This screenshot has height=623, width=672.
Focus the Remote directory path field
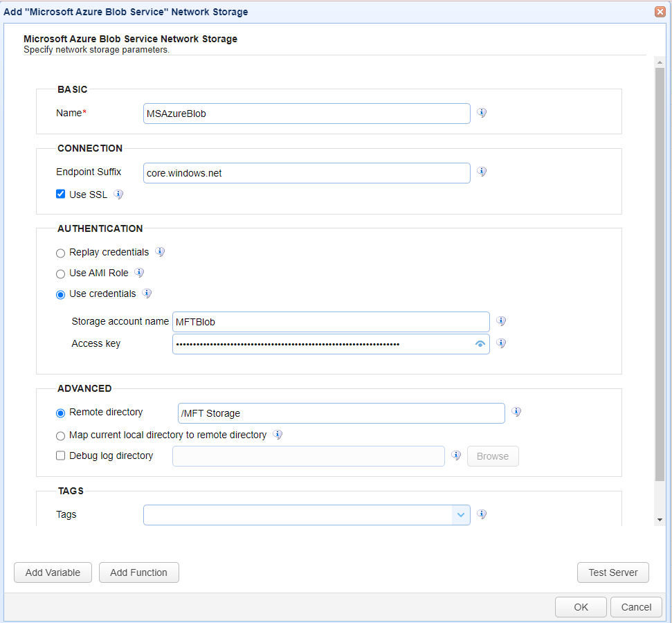tap(341, 413)
